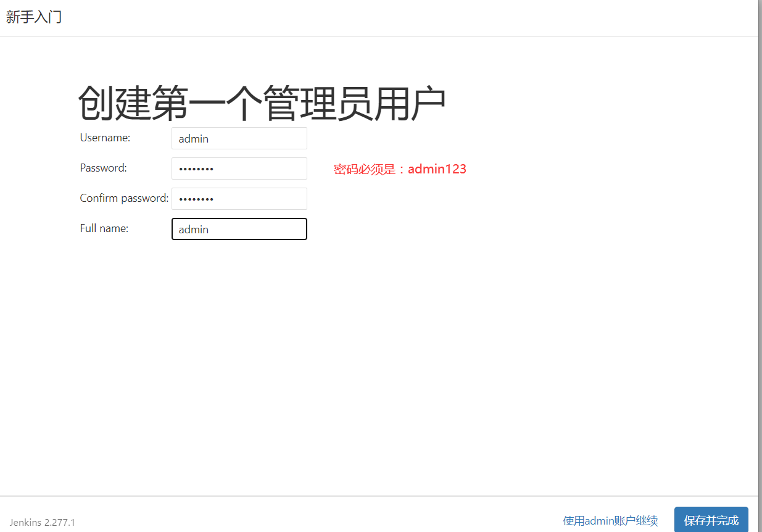This screenshot has width=762, height=532.
Task: Open the 使用admin账户继续 link
Action: [610, 521]
